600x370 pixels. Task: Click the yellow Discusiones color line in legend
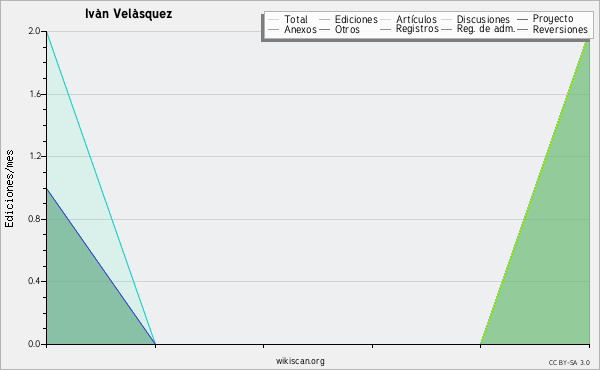click(x=447, y=20)
